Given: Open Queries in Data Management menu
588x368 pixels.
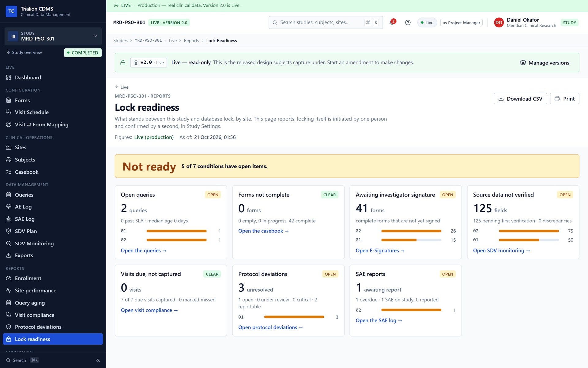Looking at the screenshot, I should (x=53, y=195).
